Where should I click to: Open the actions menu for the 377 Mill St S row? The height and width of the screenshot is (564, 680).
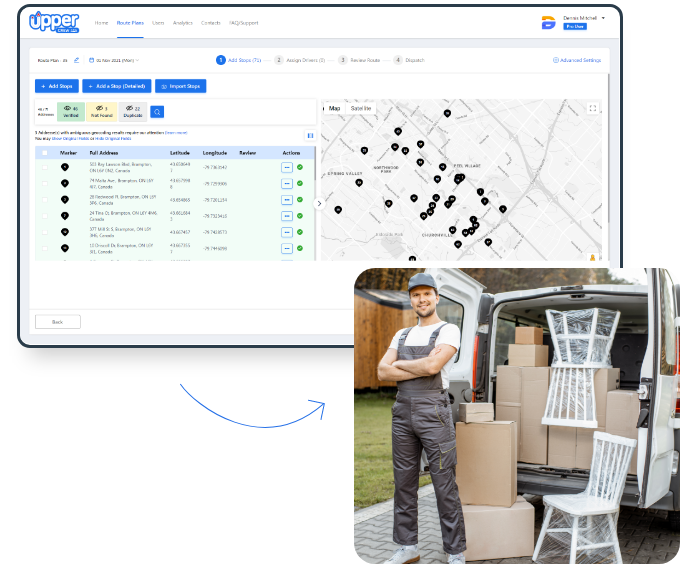[287, 232]
